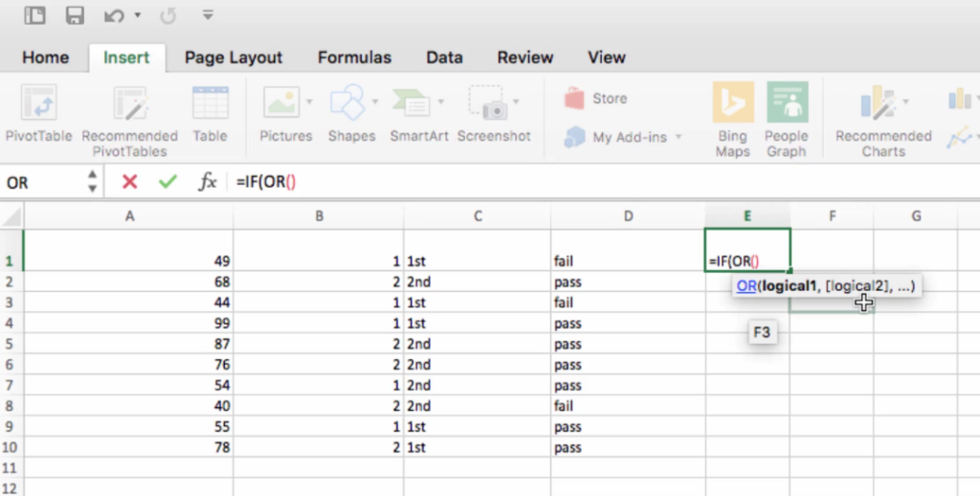This screenshot has height=496, width=980.
Task: Select column A header
Action: pyautogui.click(x=129, y=216)
